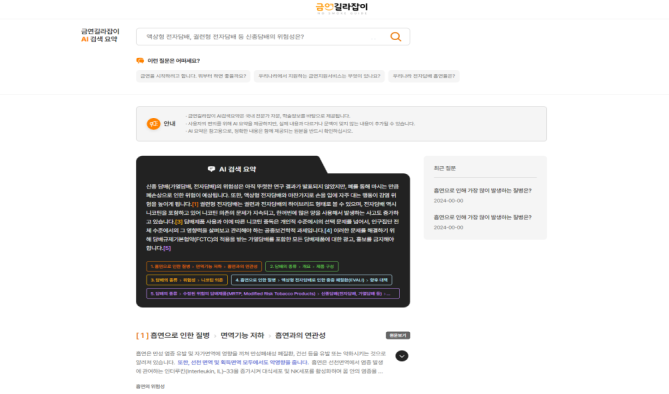Click the orange 안내 notice icon
The width and height of the screenshot is (669, 394).
(154, 124)
